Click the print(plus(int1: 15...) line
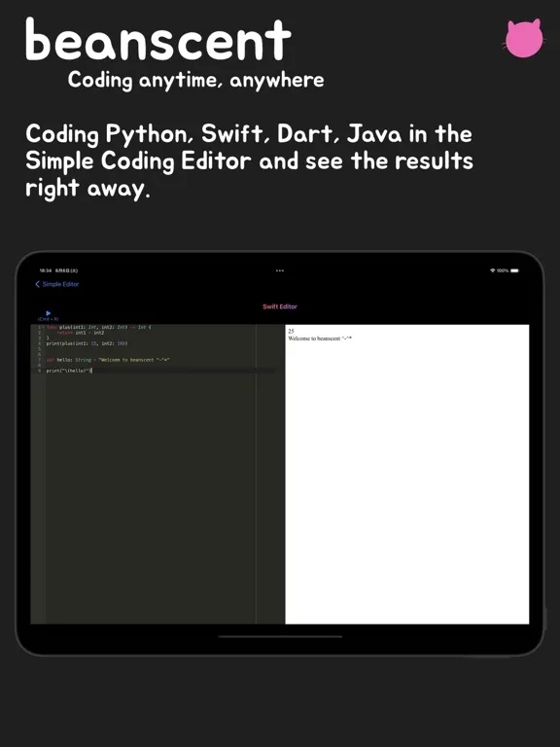This screenshot has height=747, width=560. click(87, 343)
